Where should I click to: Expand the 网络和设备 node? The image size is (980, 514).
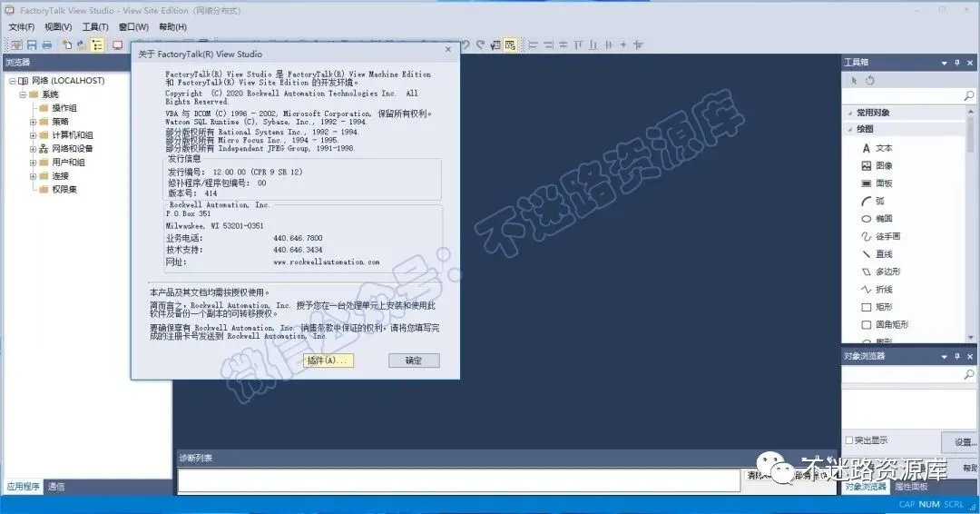coord(33,149)
